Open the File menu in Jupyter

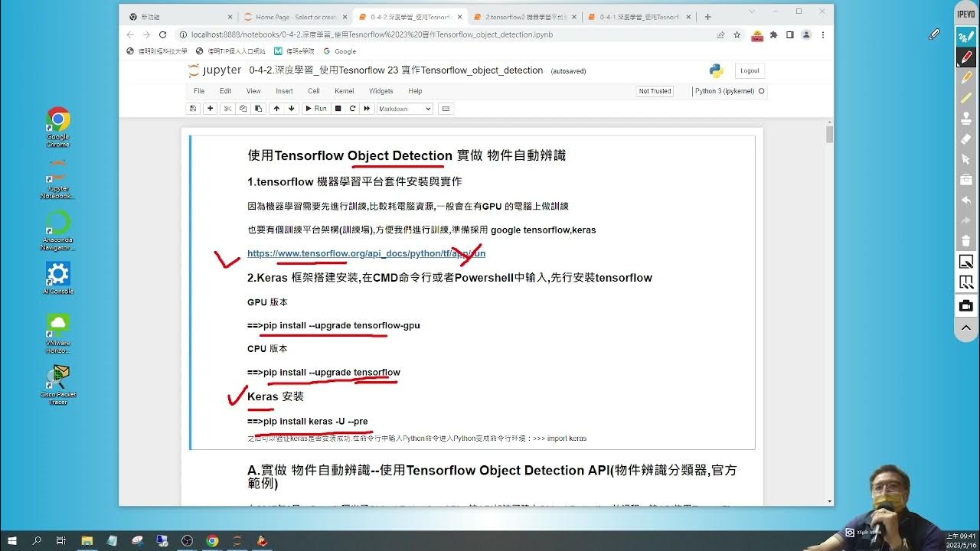[x=199, y=91]
